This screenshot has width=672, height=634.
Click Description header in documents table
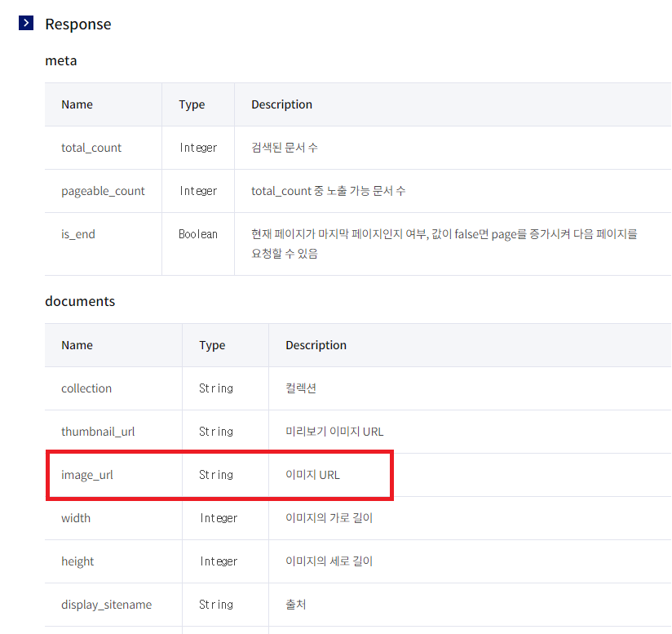point(316,345)
